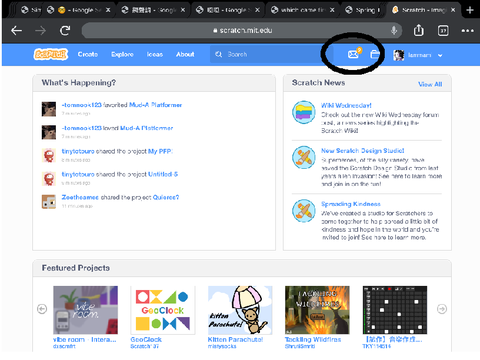The width and height of the screenshot is (480, 360).
Task: Open loved Mud-A Platformer project link
Action: coord(147,128)
